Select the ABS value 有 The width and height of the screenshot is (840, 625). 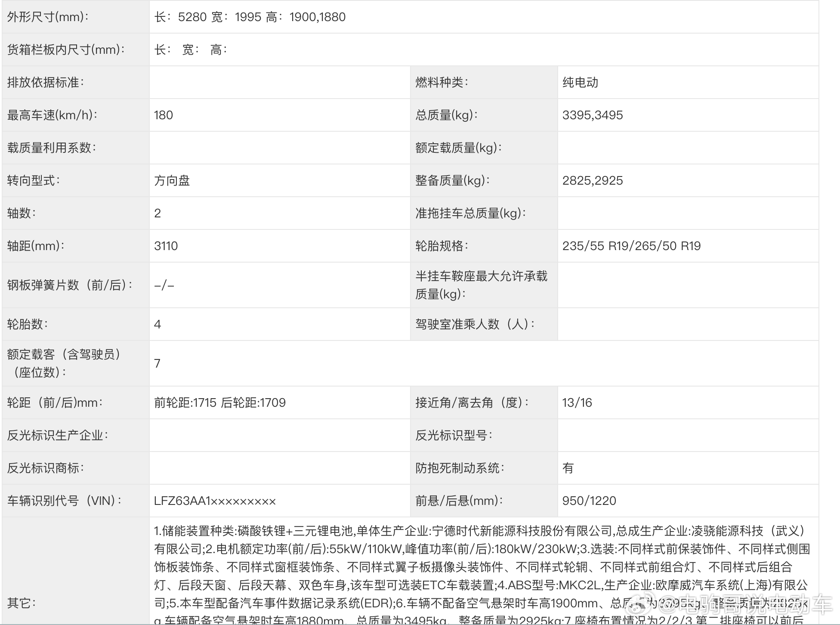click(x=568, y=468)
